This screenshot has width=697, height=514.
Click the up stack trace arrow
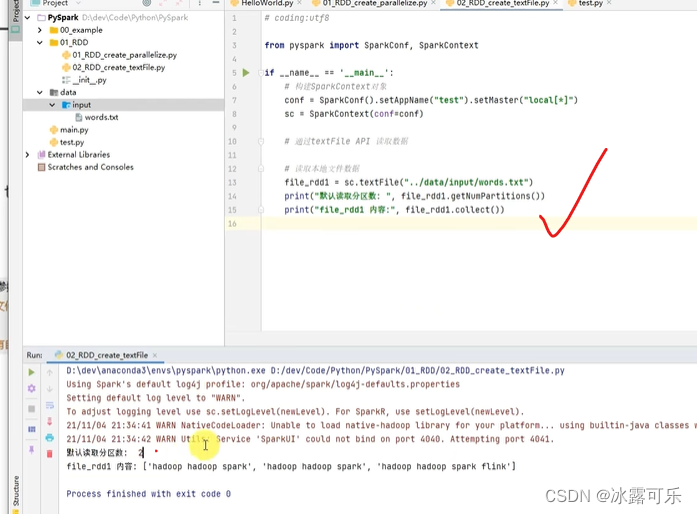(x=49, y=372)
